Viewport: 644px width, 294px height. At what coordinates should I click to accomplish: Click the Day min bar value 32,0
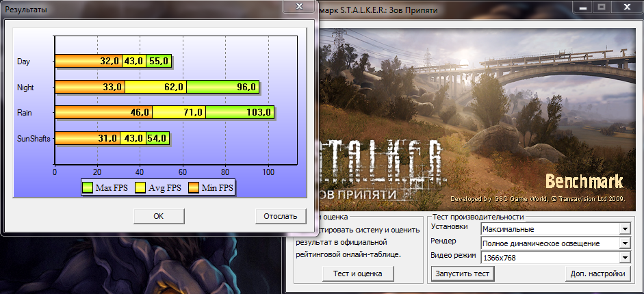click(110, 61)
